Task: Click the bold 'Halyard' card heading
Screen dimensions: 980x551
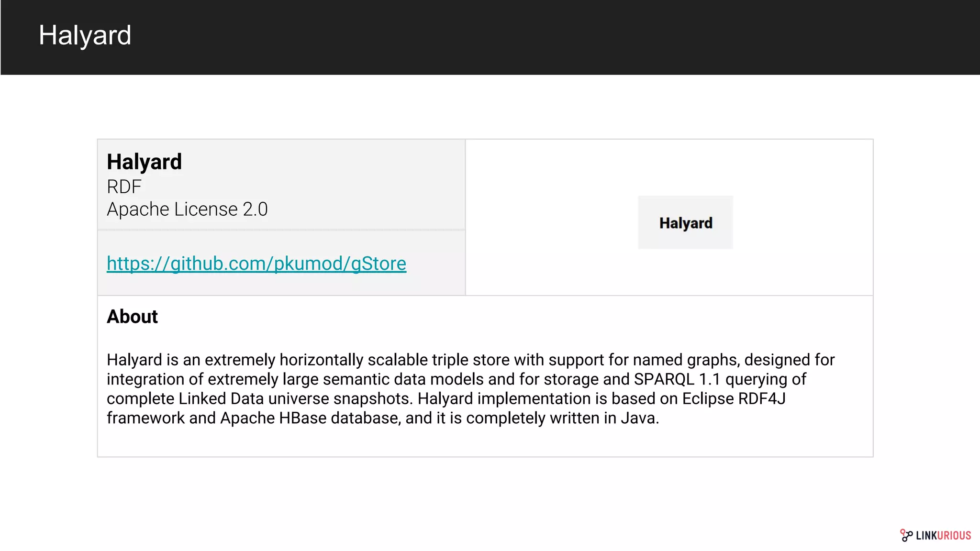Action: tap(144, 162)
